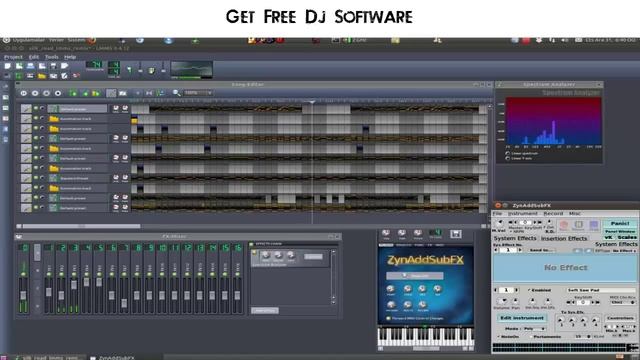
Task: Toggle the NoteOn checkbox
Action: (499, 337)
